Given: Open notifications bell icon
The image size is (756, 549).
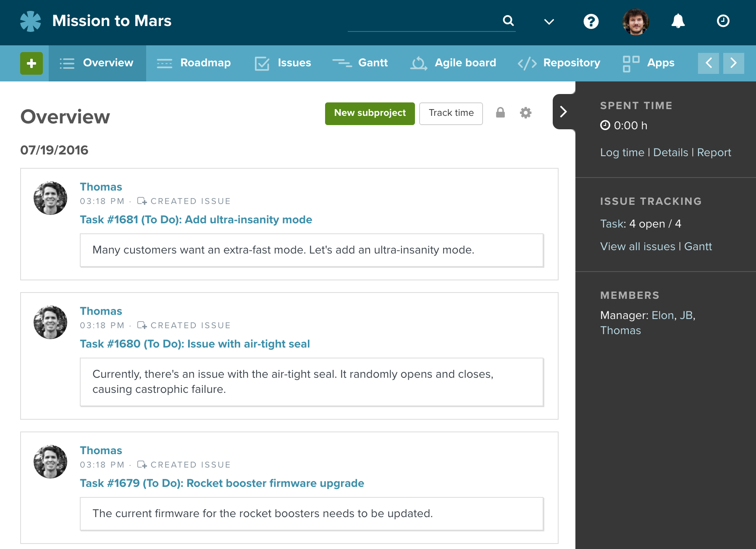Looking at the screenshot, I should [x=678, y=21].
